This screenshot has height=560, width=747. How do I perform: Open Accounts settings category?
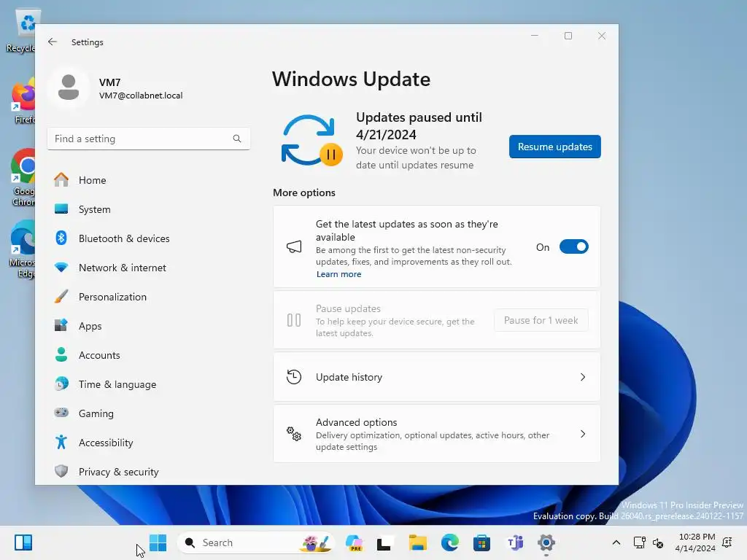[x=149, y=355]
